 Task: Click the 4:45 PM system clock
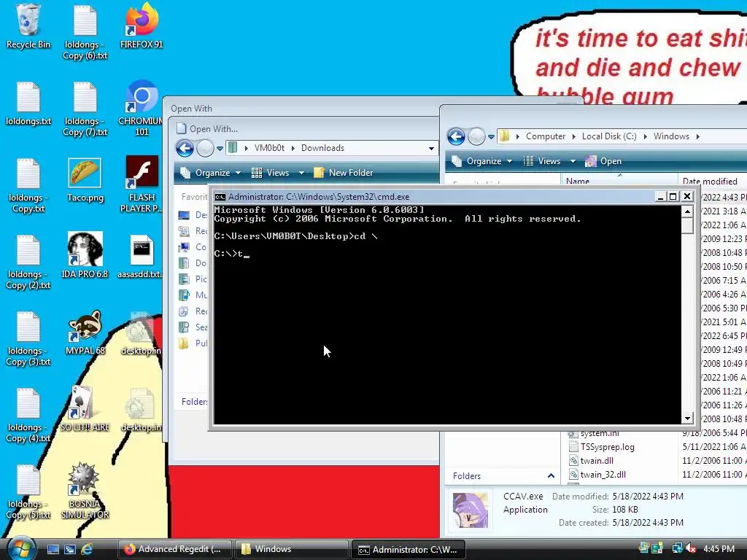719,548
